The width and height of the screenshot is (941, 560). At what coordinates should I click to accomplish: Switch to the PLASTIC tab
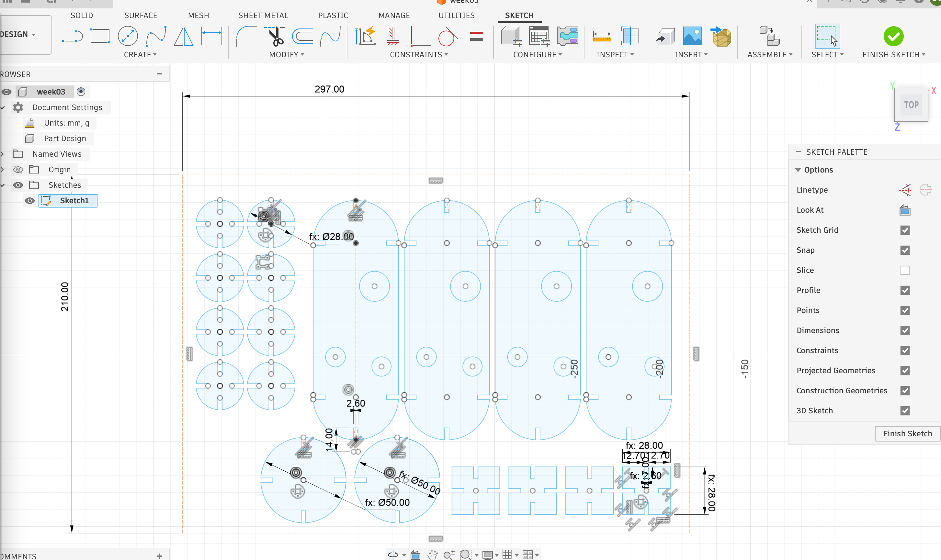[333, 16]
